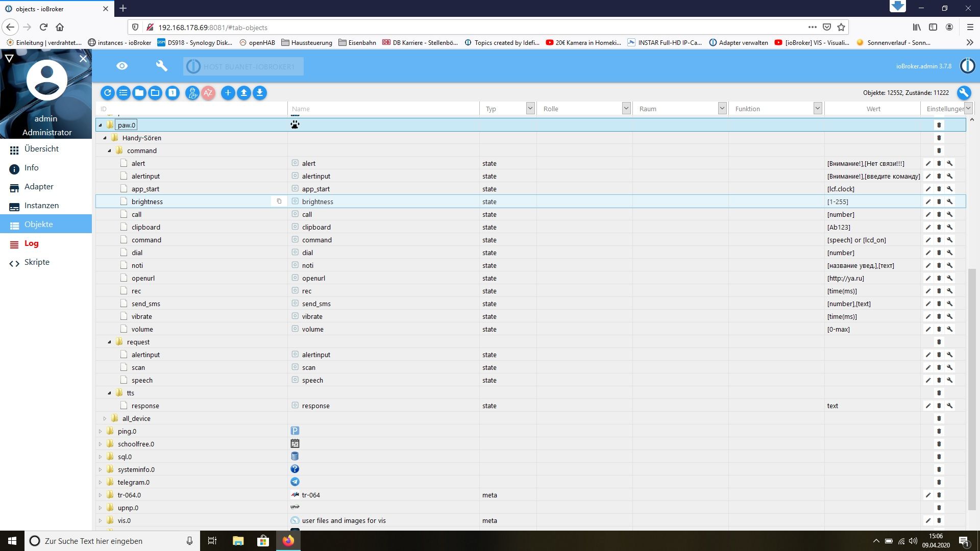980x551 pixels.
Task: Click the download objects arrow button
Action: pos(260,93)
